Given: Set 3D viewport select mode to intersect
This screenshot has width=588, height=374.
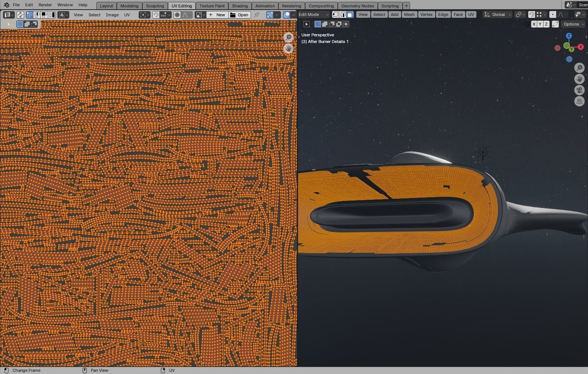Looking at the screenshot, I should pyautogui.click(x=346, y=24).
